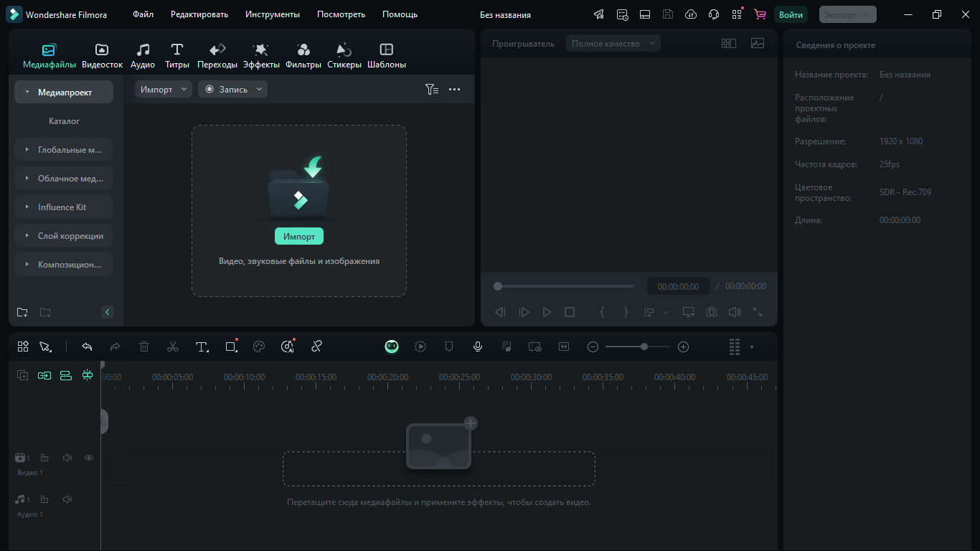Click the Войти login button
Screen dimensions: 980x551
791,14
